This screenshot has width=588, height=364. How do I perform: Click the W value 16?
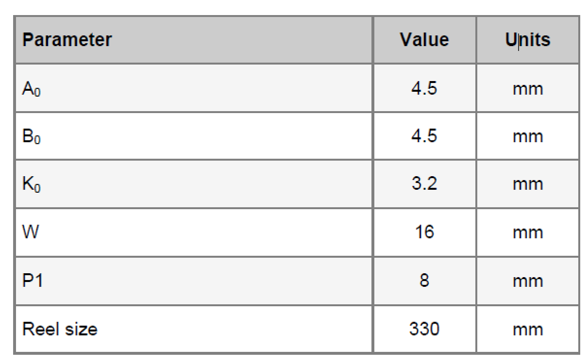pos(424,232)
